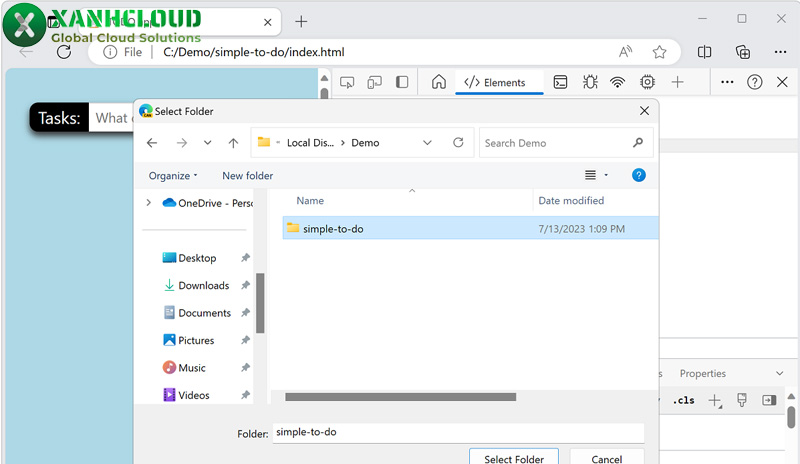
Task: Toggle the .cls element classes button
Action: (x=684, y=401)
